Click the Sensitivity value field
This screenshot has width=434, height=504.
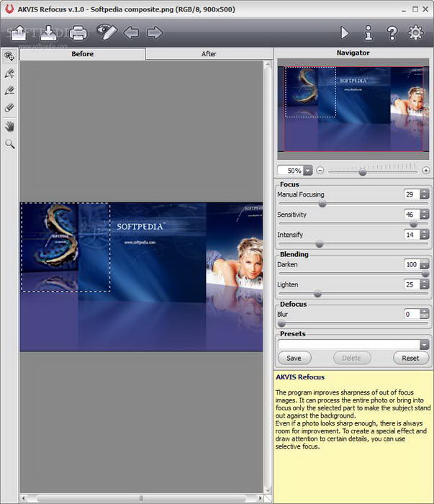click(x=412, y=215)
